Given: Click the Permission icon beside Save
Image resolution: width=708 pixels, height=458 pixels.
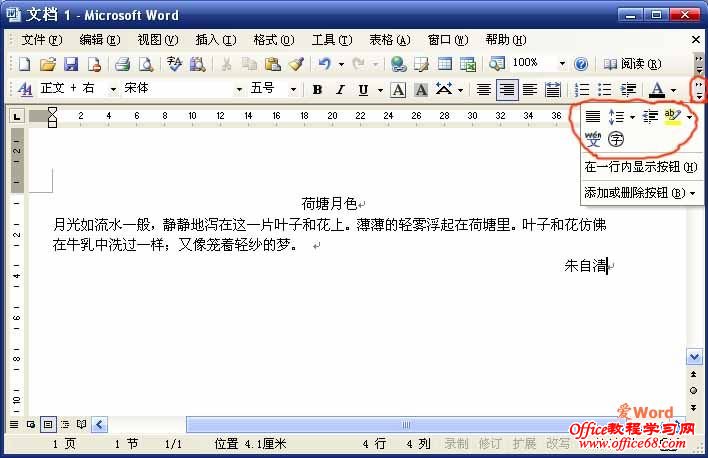Looking at the screenshot, I should pyautogui.click(x=94, y=64).
